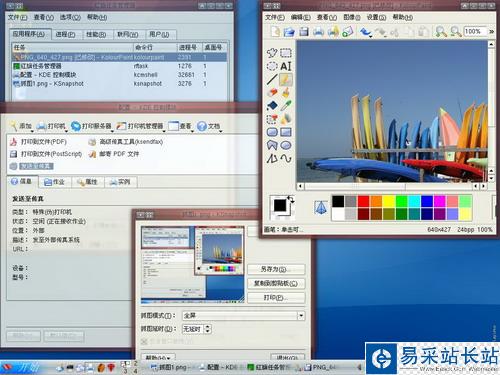This screenshot has height=375, width=500.
Task: Select the ksnapshot row in task list
Action: [120, 84]
